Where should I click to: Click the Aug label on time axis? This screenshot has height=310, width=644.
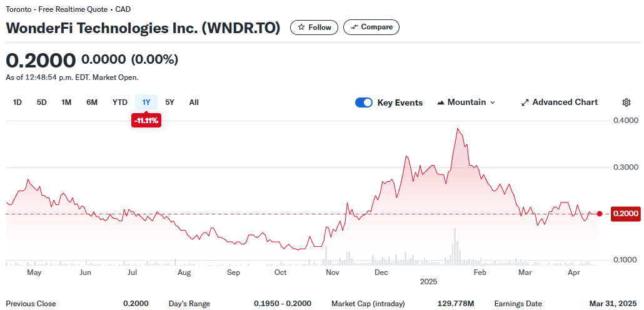184,272
